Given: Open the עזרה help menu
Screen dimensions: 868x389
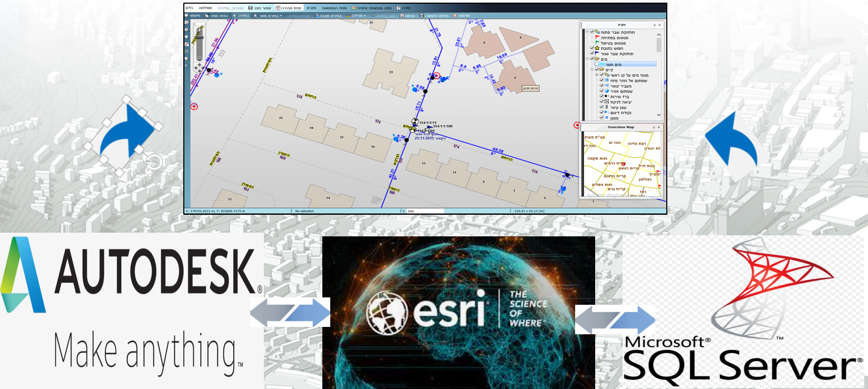Looking at the screenshot, I should (403, 8).
